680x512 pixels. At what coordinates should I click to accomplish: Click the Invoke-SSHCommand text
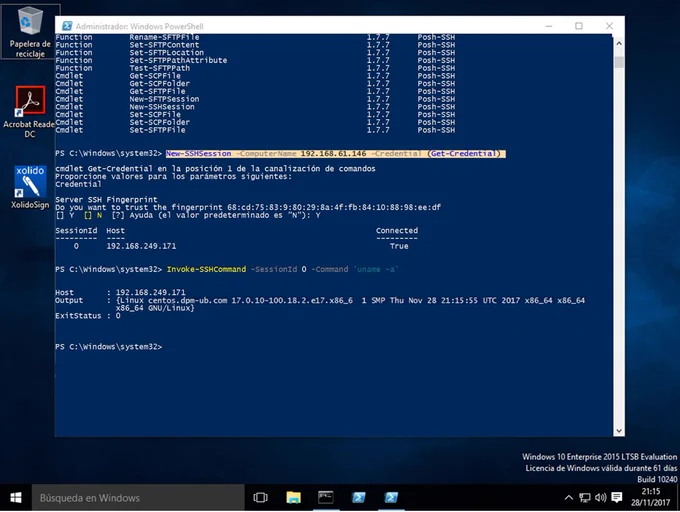[206, 269]
